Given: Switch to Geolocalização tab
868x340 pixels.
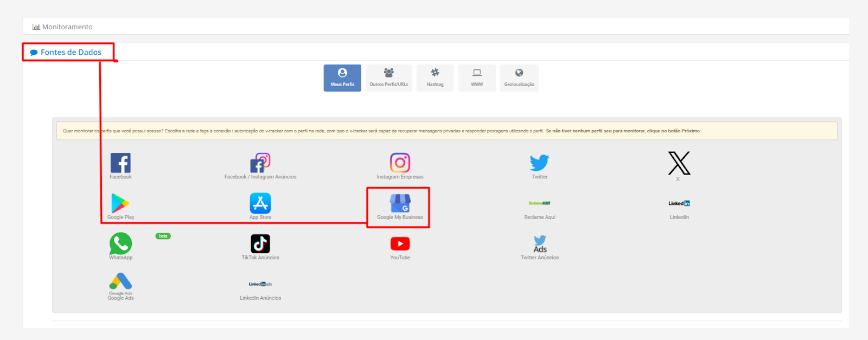Looking at the screenshot, I should 519,78.
